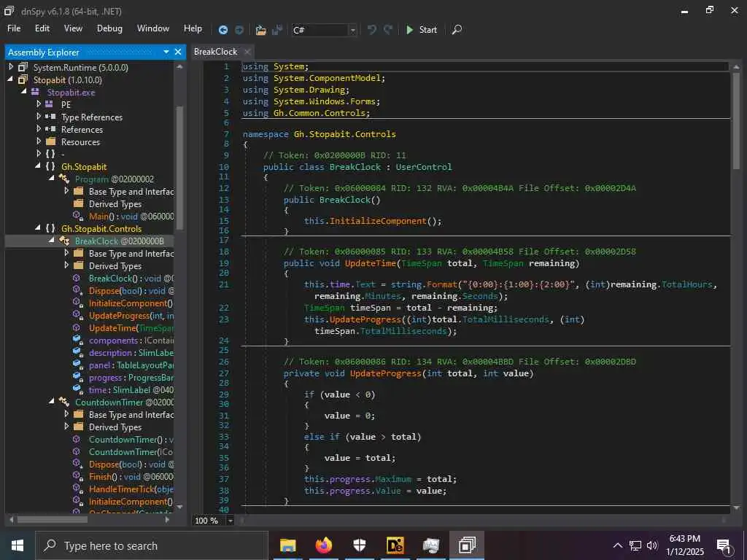The width and height of the screenshot is (747, 560).
Task: Click the Save All toolbar icon
Action: point(276,30)
